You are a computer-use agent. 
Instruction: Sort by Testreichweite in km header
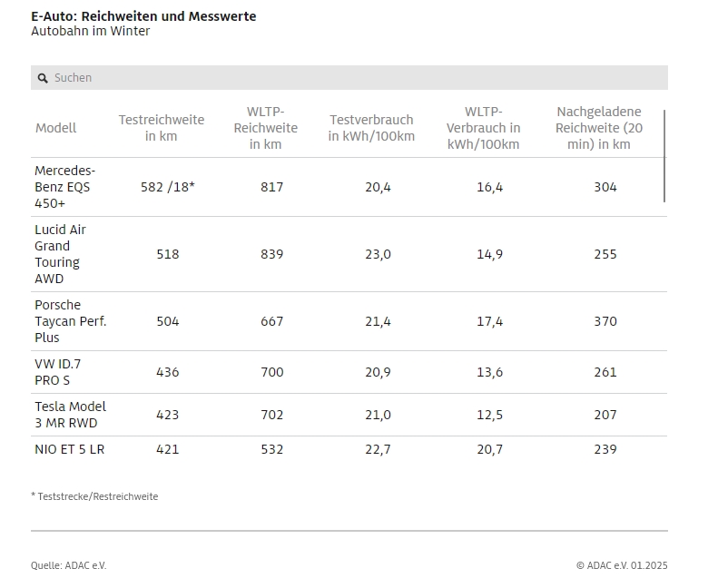[x=162, y=128]
